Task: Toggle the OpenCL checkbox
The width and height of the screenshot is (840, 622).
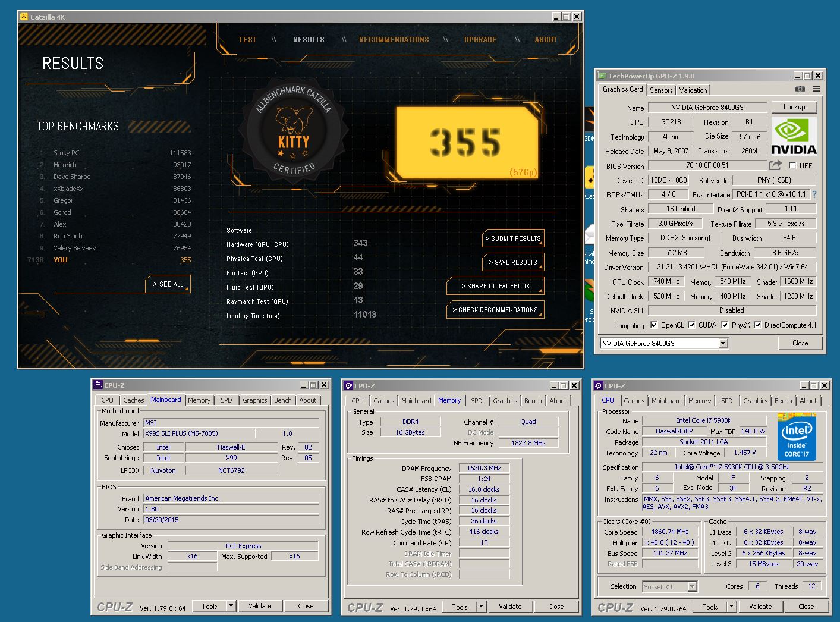Action: click(x=654, y=325)
